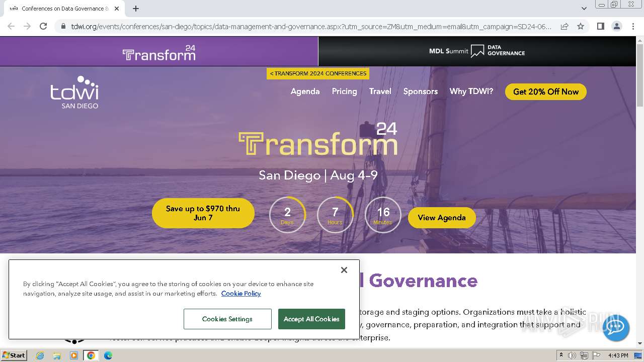Select the Transform 24 banner tab
The width and height of the screenshot is (644, 362).
click(x=159, y=52)
